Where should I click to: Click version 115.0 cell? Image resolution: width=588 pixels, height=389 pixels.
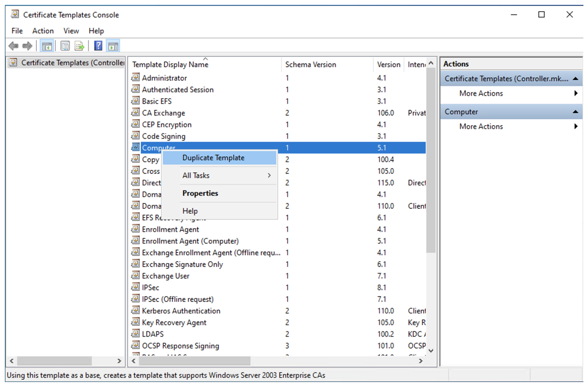386,183
